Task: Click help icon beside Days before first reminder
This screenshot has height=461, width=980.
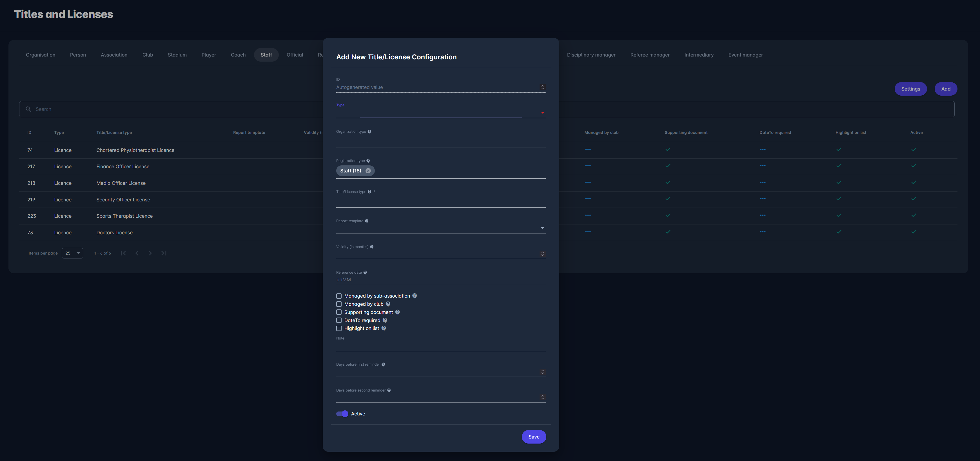Action: (383, 364)
